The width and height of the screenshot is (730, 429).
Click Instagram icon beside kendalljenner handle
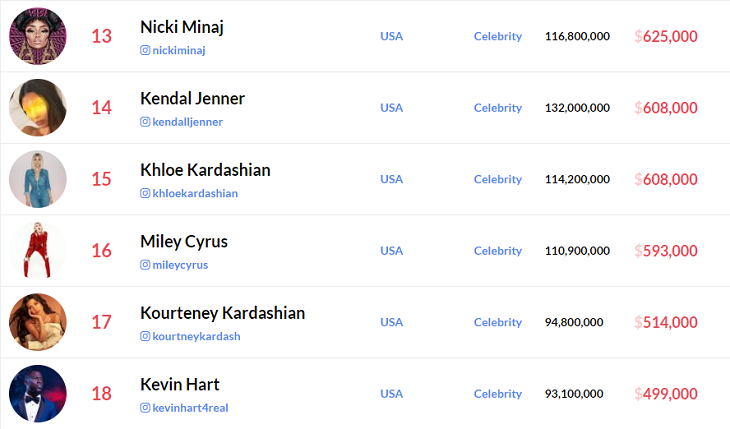point(145,122)
